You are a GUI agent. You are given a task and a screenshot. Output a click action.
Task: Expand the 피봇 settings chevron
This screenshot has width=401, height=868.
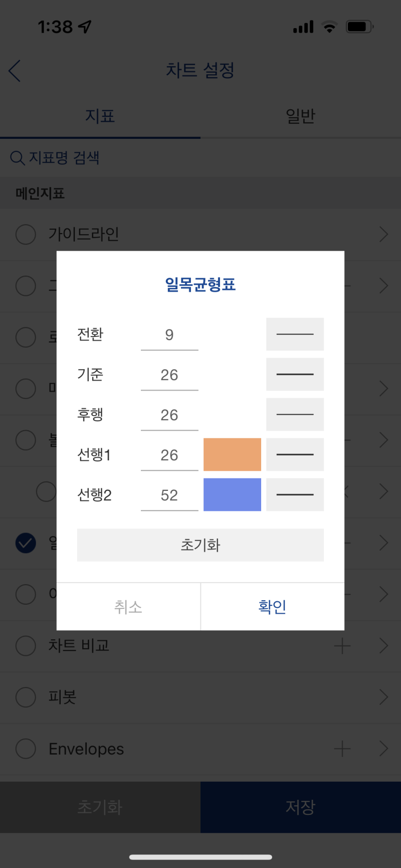click(383, 697)
